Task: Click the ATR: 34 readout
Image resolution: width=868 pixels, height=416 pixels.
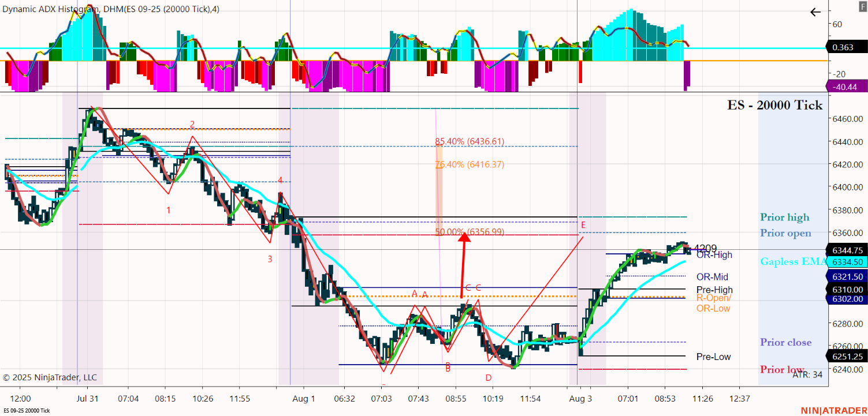Action: (x=807, y=374)
